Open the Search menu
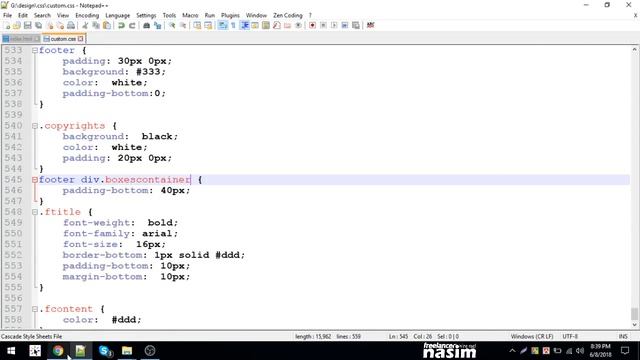Screen dimensions: 640x360 point(42,15)
